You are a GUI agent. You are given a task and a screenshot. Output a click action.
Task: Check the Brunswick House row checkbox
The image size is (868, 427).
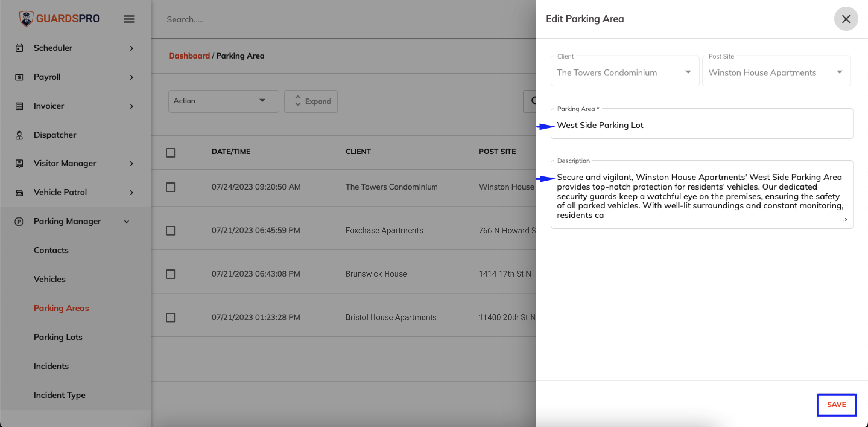171,274
